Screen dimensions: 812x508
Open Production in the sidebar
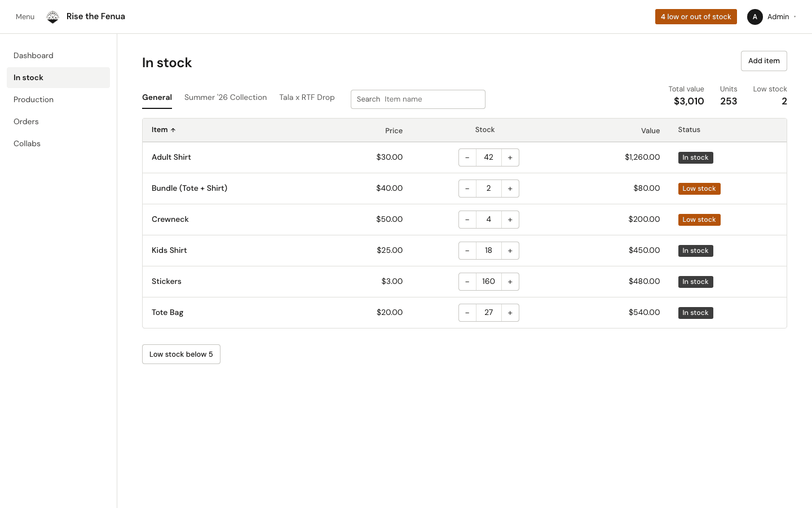point(58,99)
